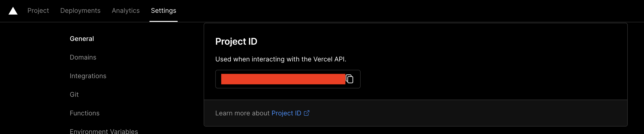Viewport: 644px width, 134px height.
Task: Open Domains settings
Action: 83,57
